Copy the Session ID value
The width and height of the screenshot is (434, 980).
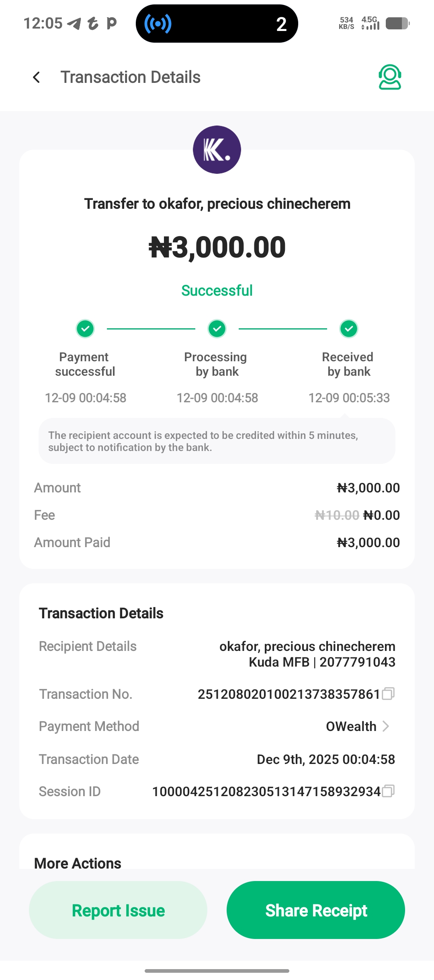pos(388,791)
